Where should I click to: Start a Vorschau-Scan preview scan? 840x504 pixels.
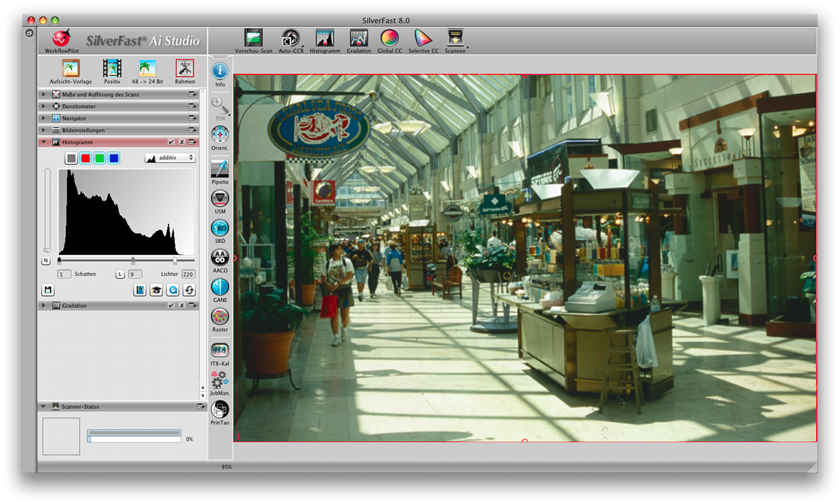pos(253,38)
